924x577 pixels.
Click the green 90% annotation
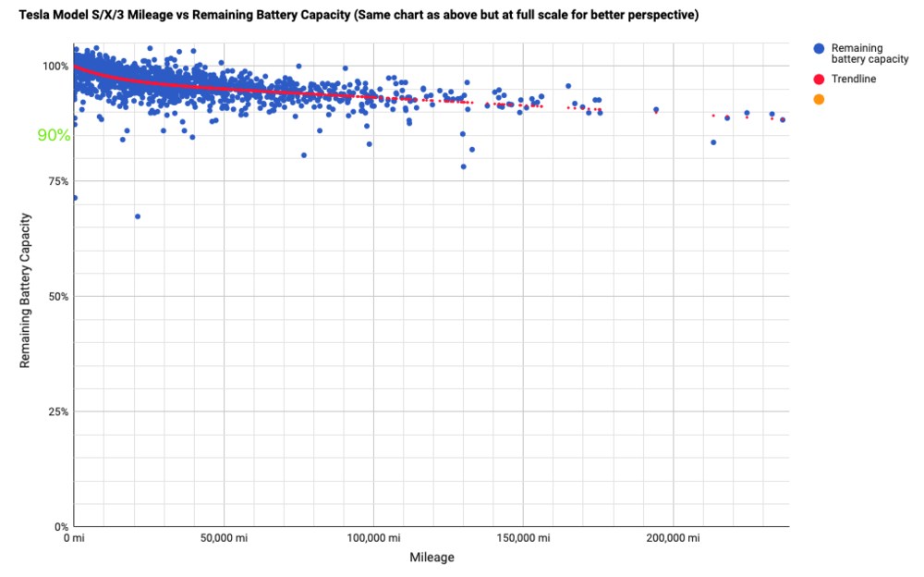pos(54,135)
